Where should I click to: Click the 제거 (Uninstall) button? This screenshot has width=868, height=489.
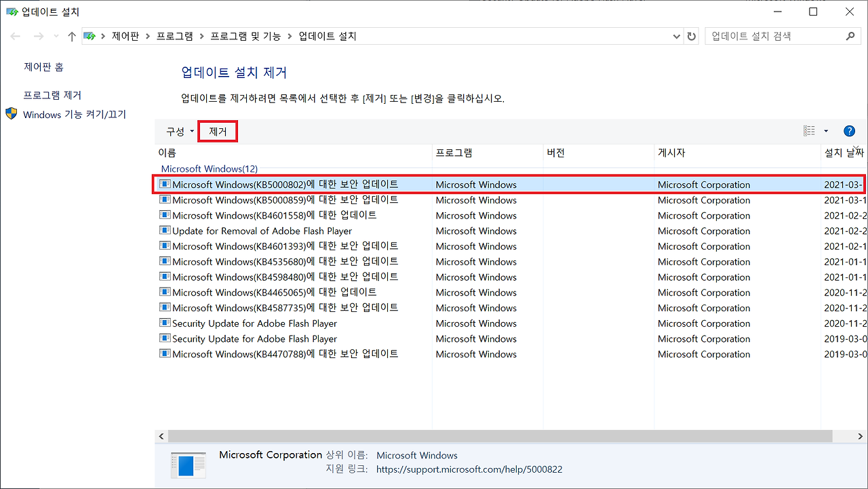click(217, 130)
